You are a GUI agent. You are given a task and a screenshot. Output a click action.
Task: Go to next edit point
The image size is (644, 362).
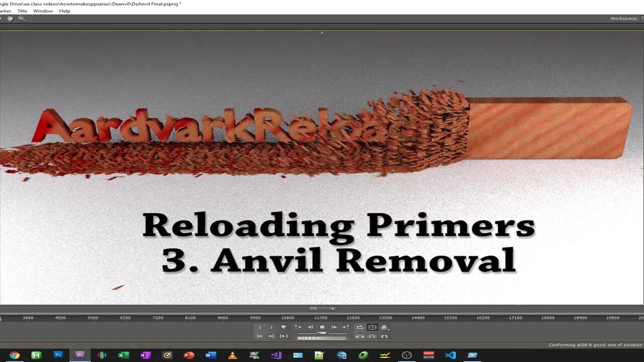346,327
